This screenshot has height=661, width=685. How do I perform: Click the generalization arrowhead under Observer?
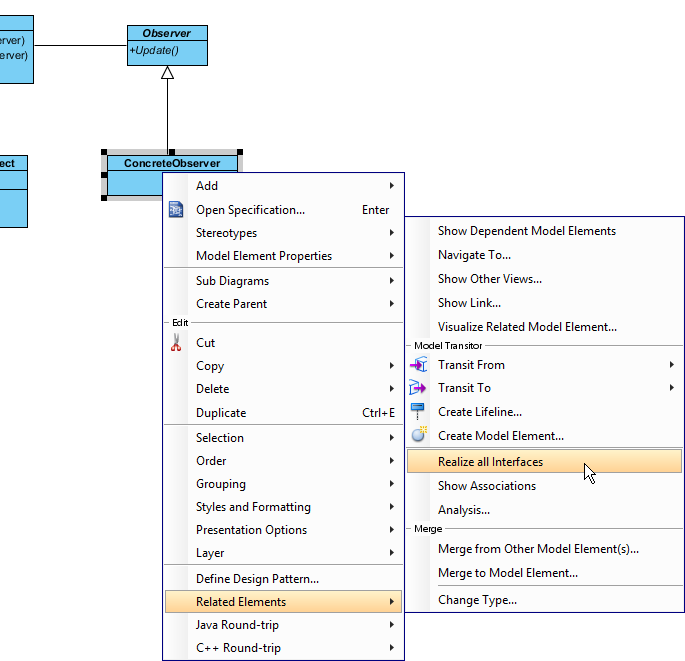167,73
